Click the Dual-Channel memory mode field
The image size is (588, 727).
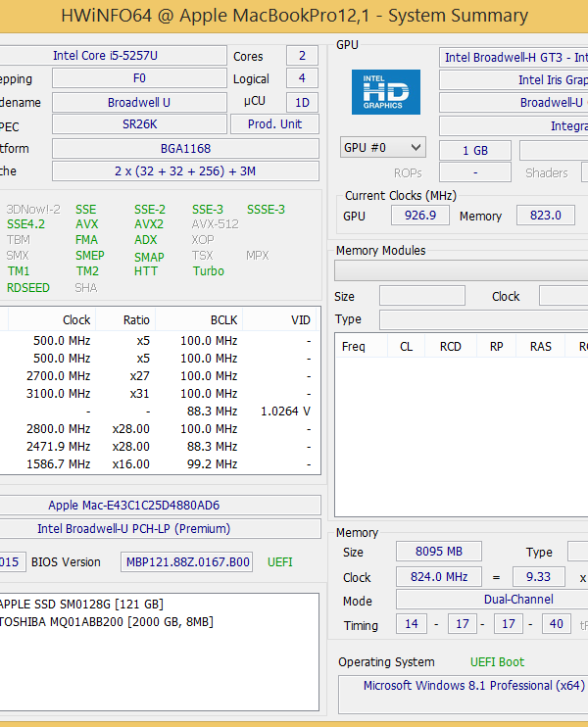[517, 600]
